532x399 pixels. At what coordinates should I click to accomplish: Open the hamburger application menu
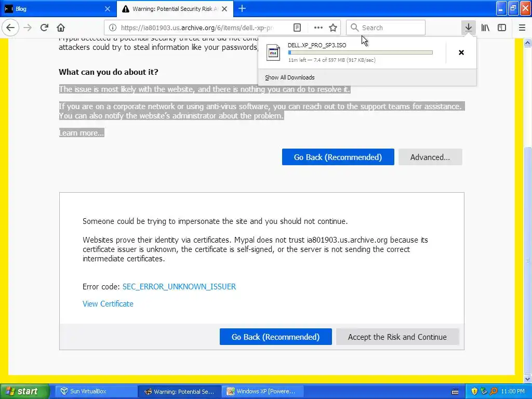522,28
